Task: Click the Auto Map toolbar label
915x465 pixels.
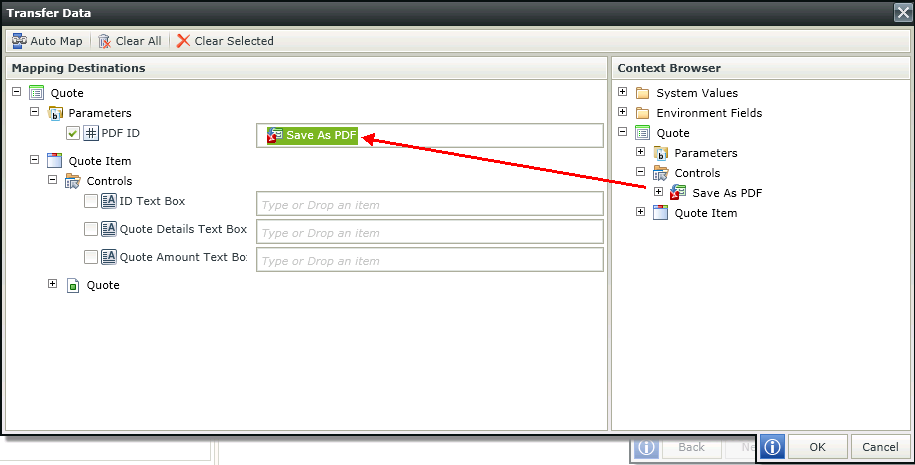Action: (x=57, y=41)
